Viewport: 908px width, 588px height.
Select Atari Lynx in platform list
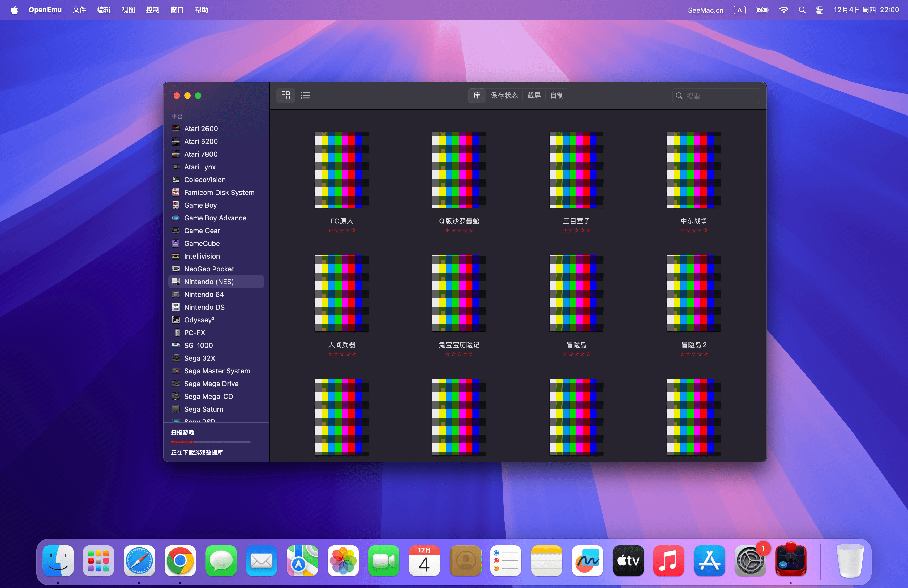click(200, 167)
